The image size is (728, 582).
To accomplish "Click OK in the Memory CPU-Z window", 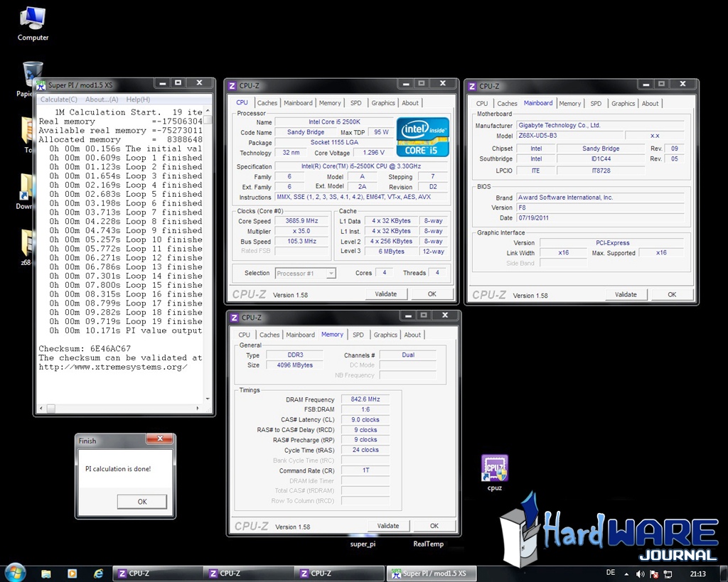I will tap(434, 526).
